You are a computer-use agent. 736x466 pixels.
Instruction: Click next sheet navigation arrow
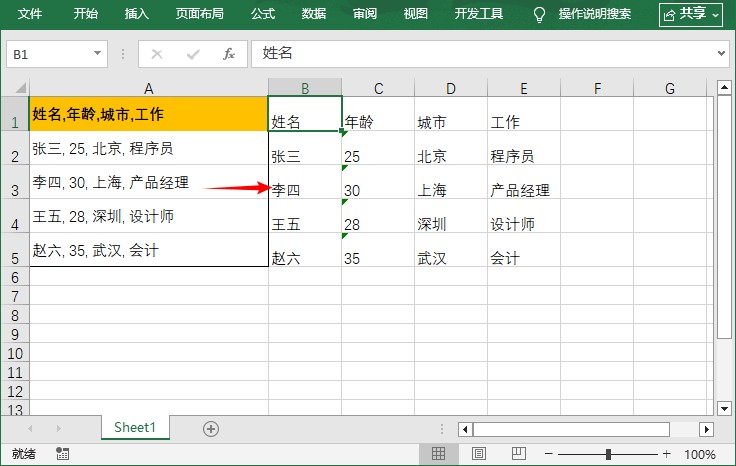[58, 428]
